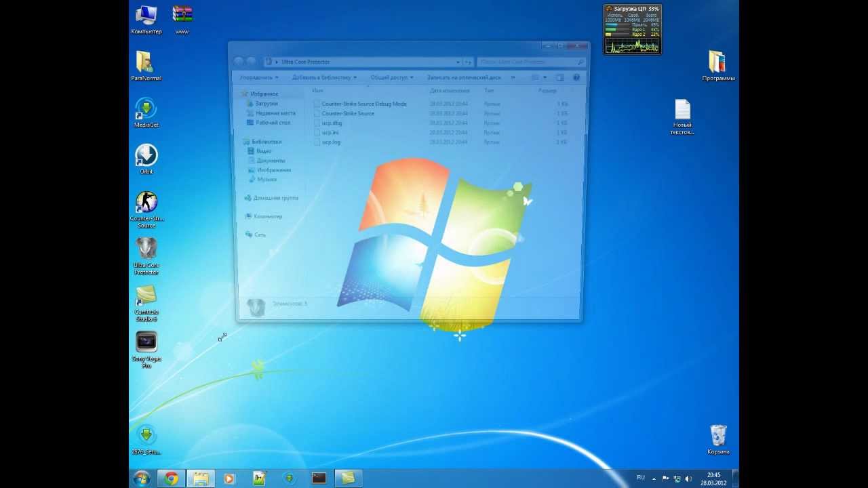Select the Counter-Strike Source desktop shortcut

[146, 209]
